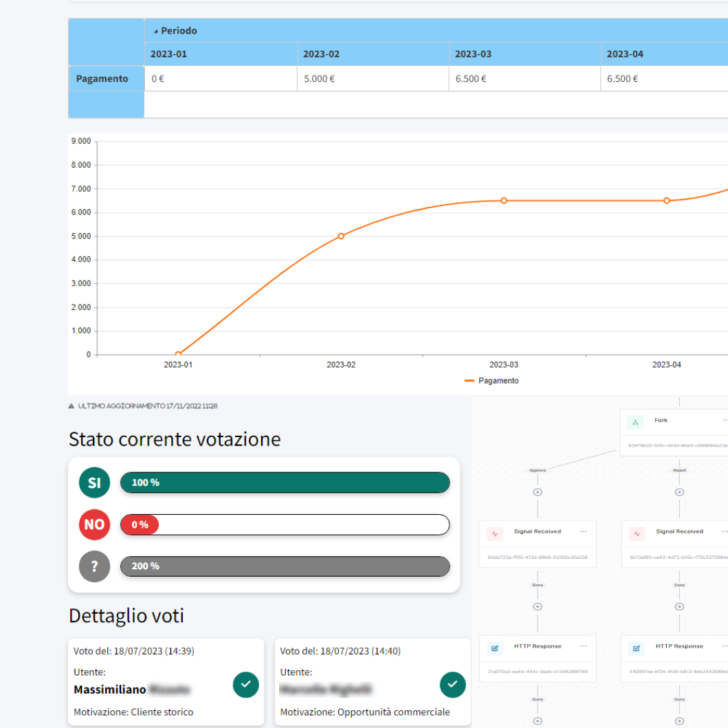
Task: Click the SI 100 % progress bar
Action: click(285, 483)
